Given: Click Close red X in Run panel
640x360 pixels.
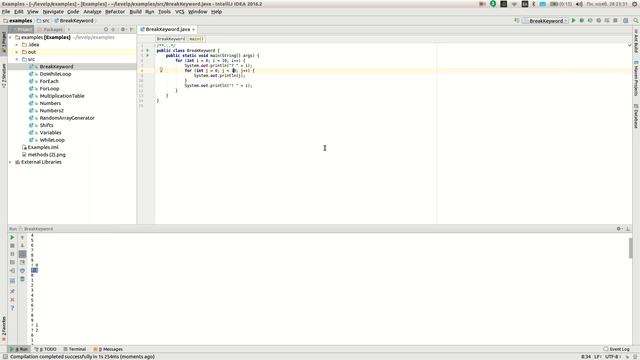Looking at the screenshot, I should pyautogui.click(x=12, y=300).
